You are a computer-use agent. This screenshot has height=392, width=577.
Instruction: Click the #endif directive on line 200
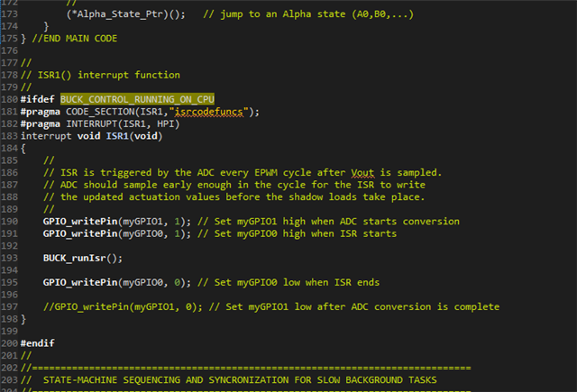(36, 343)
